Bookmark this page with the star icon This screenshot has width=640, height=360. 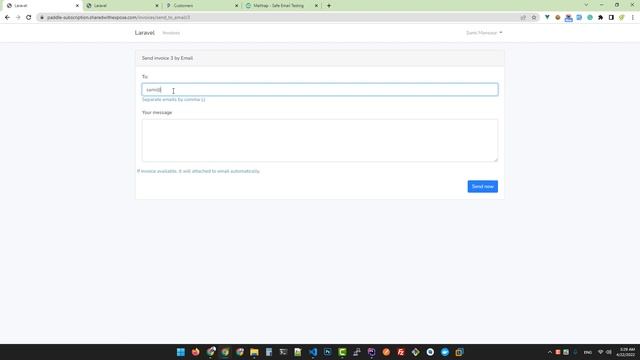(x=534, y=18)
